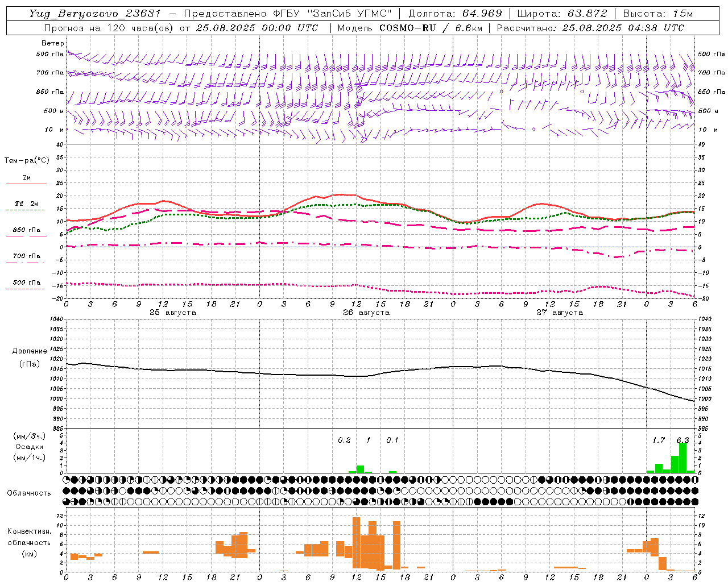This screenshot has height=582, width=728.
Task: Click the 0.1 precipitation total
Action: (392, 440)
